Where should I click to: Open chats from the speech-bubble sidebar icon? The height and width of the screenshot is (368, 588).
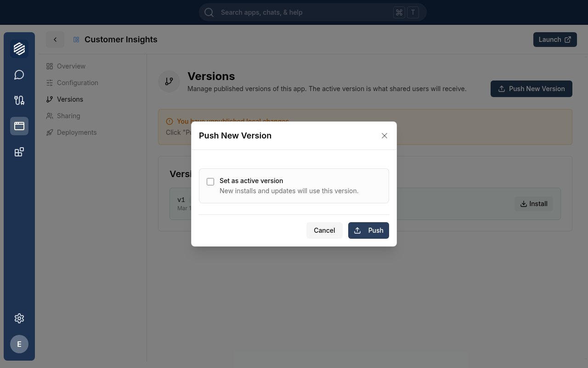click(19, 75)
